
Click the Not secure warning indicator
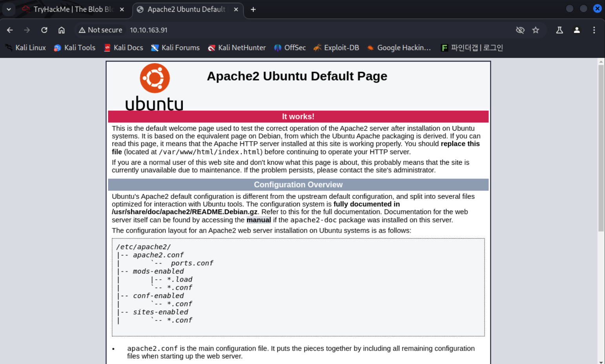pyautogui.click(x=100, y=30)
